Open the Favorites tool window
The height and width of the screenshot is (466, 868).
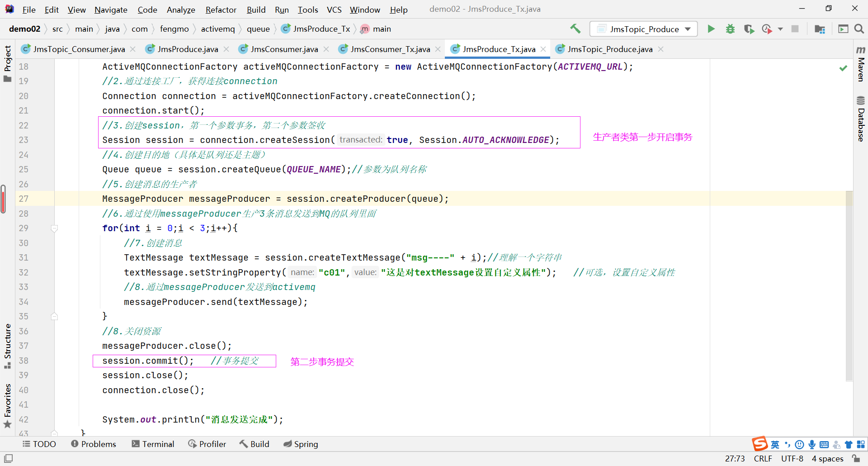coord(8,406)
